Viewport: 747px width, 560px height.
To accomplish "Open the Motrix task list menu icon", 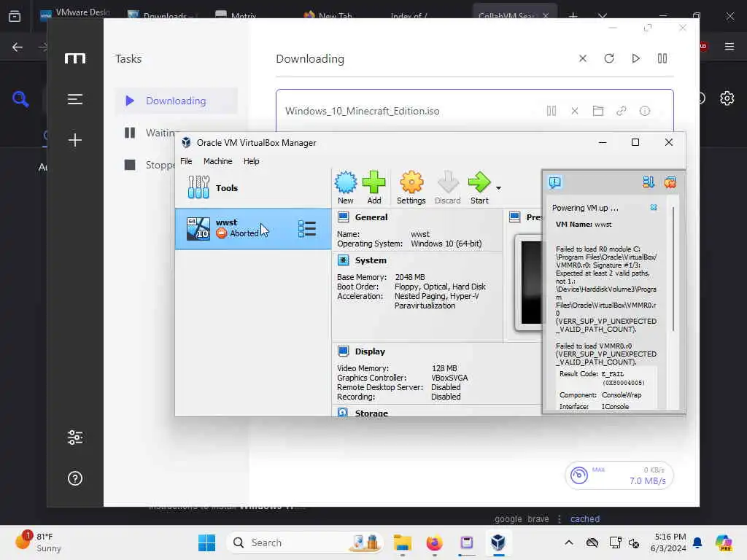I will tap(75, 99).
